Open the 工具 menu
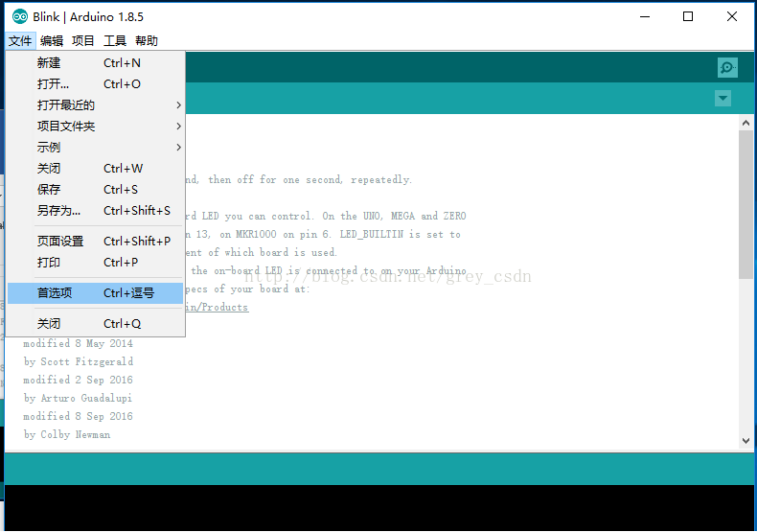 click(x=115, y=41)
